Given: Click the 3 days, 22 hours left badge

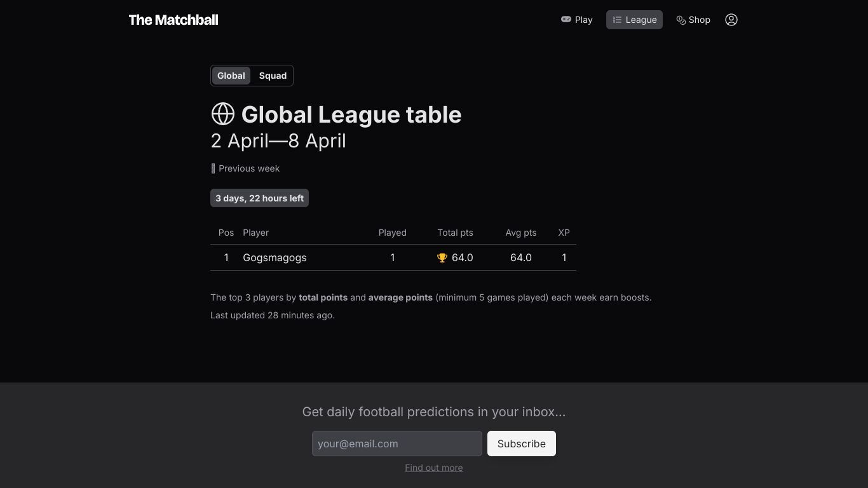Looking at the screenshot, I should pos(259,198).
